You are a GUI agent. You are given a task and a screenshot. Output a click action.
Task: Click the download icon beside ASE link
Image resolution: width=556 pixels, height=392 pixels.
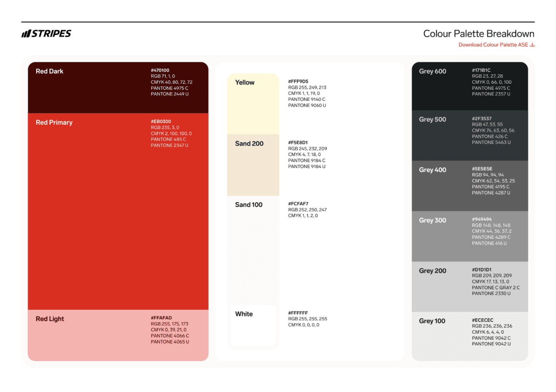pos(532,45)
